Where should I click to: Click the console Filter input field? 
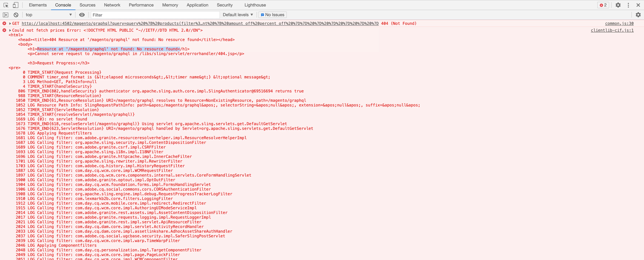pyautogui.click(x=155, y=15)
